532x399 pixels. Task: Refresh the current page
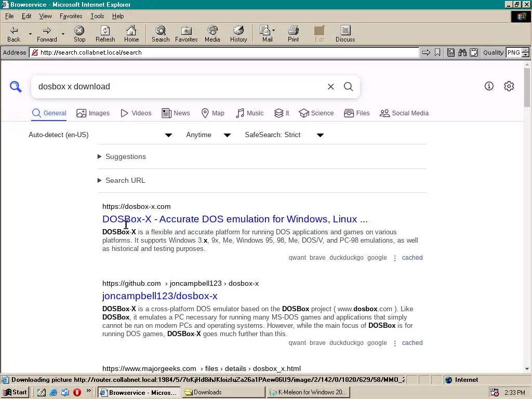[105, 34]
